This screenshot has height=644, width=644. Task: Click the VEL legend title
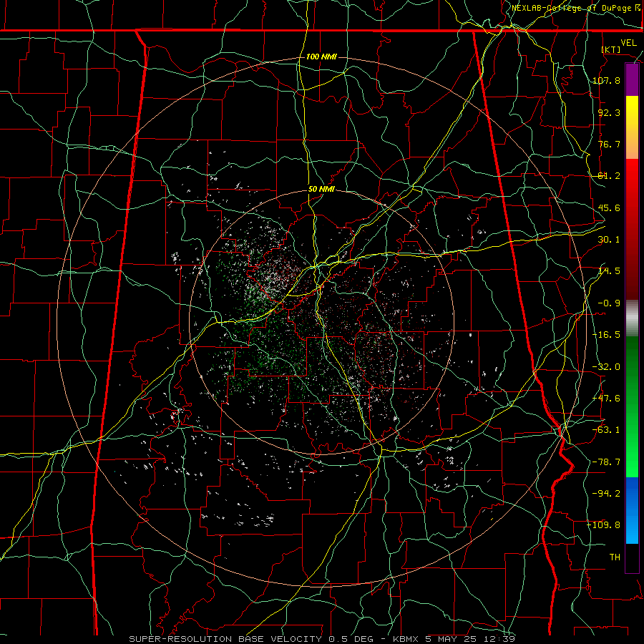[628, 43]
